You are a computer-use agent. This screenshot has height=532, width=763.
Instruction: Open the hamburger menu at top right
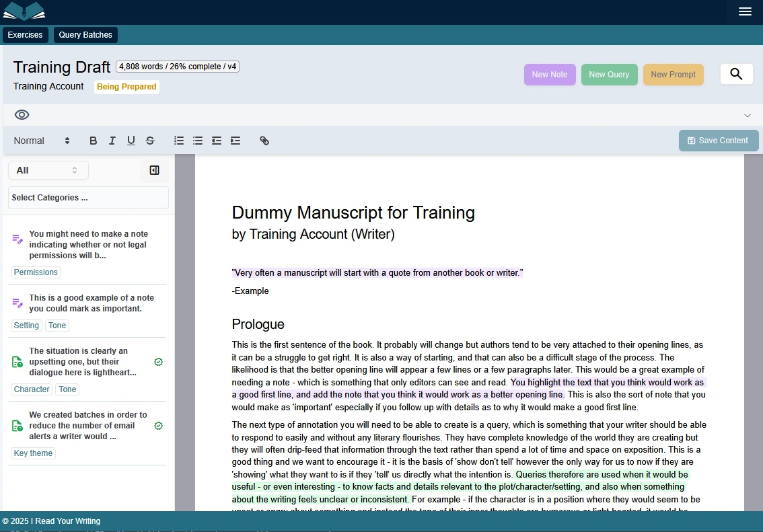(x=745, y=11)
